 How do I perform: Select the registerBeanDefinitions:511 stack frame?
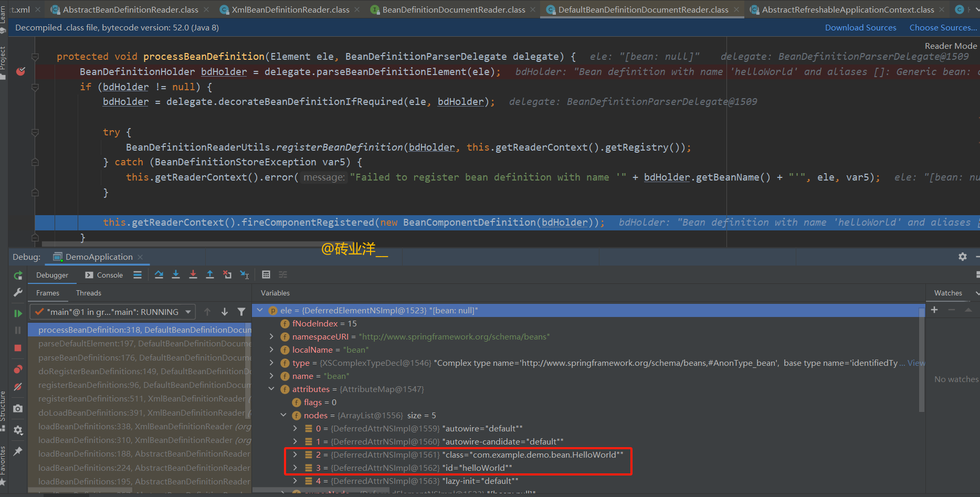(x=140, y=398)
